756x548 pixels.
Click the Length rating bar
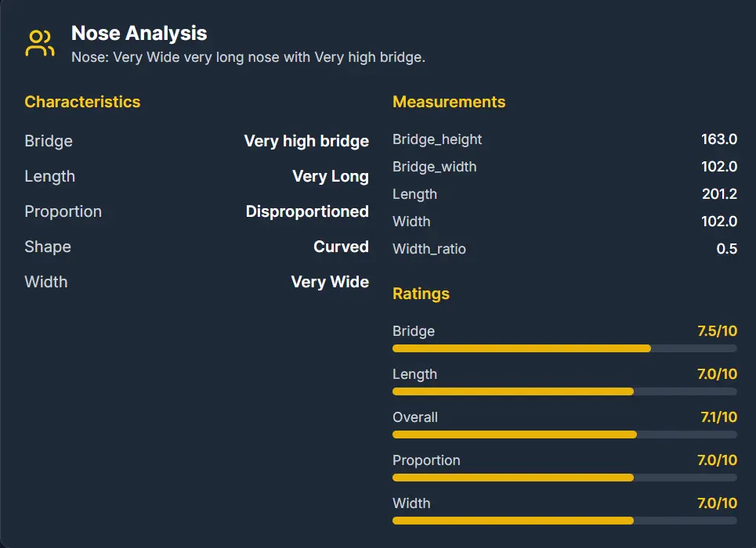[x=564, y=391]
